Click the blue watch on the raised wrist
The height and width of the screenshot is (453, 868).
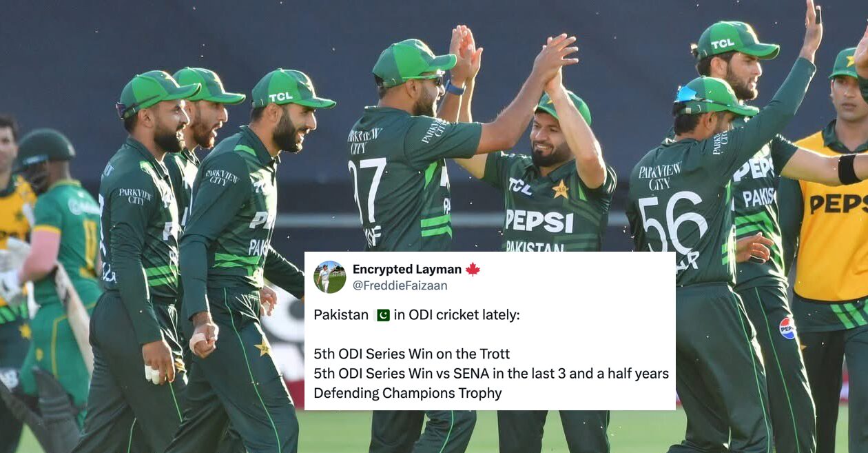(x=455, y=88)
